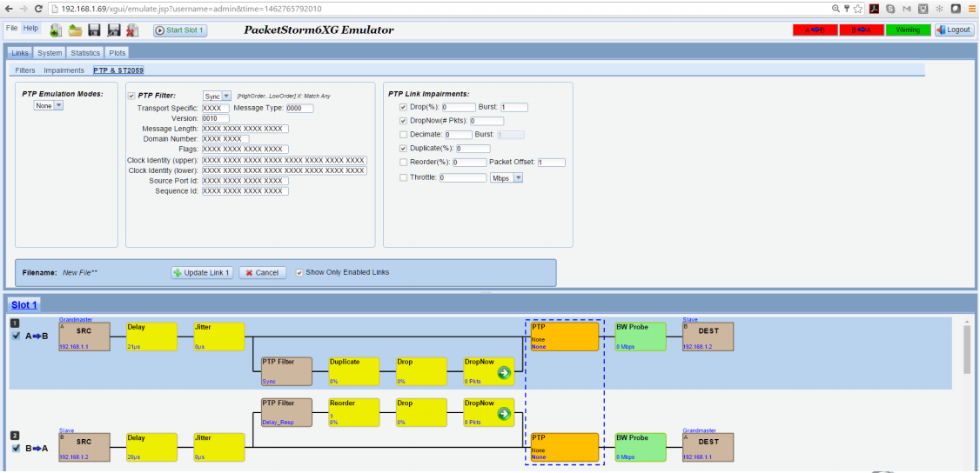Image resolution: width=980 pixels, height=473 pixels.
Task: Toggle the Drop(%) impairment checkbox
Action: [x=403, y=107]
